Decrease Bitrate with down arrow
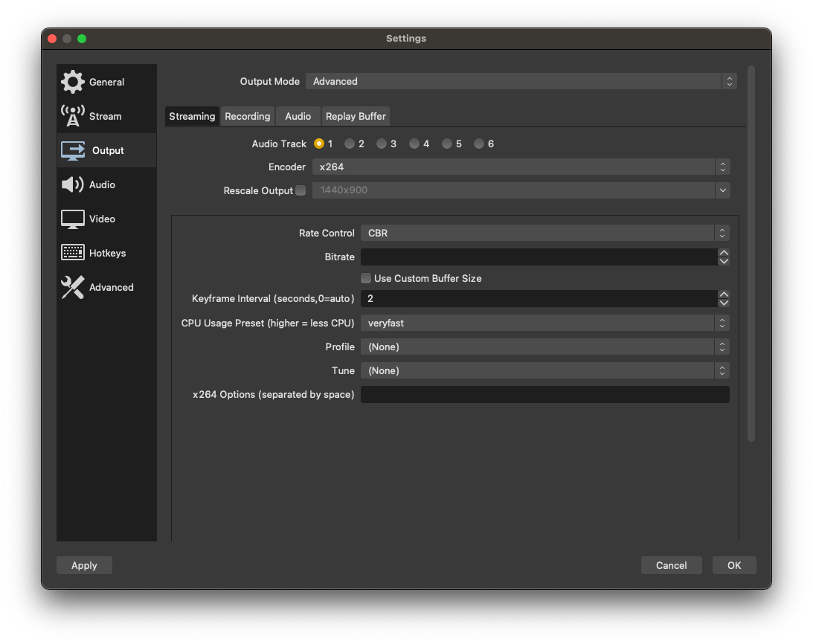The image size is (813, 644). [724, 261]
